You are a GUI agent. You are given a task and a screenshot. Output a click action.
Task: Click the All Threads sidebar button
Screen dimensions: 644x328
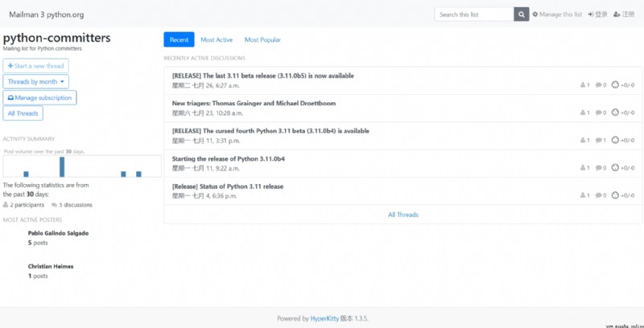pos(23,113)
